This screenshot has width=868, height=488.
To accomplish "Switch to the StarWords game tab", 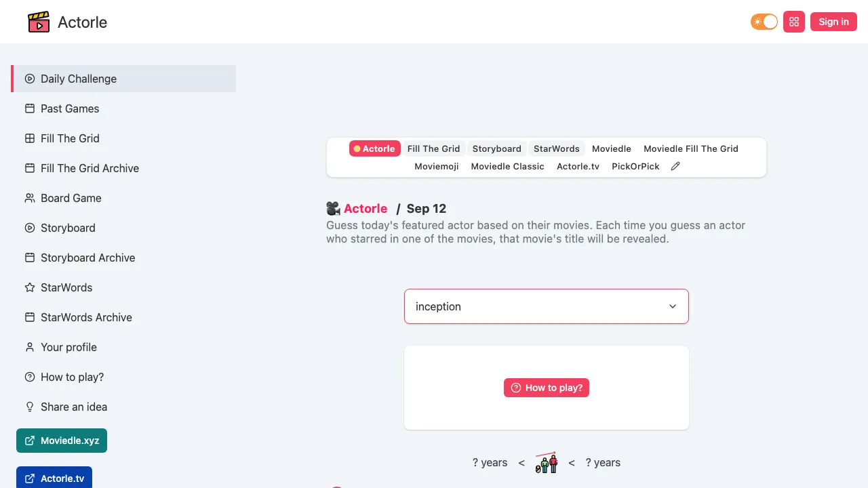I will pyautogui.click(x=557, y=148).
